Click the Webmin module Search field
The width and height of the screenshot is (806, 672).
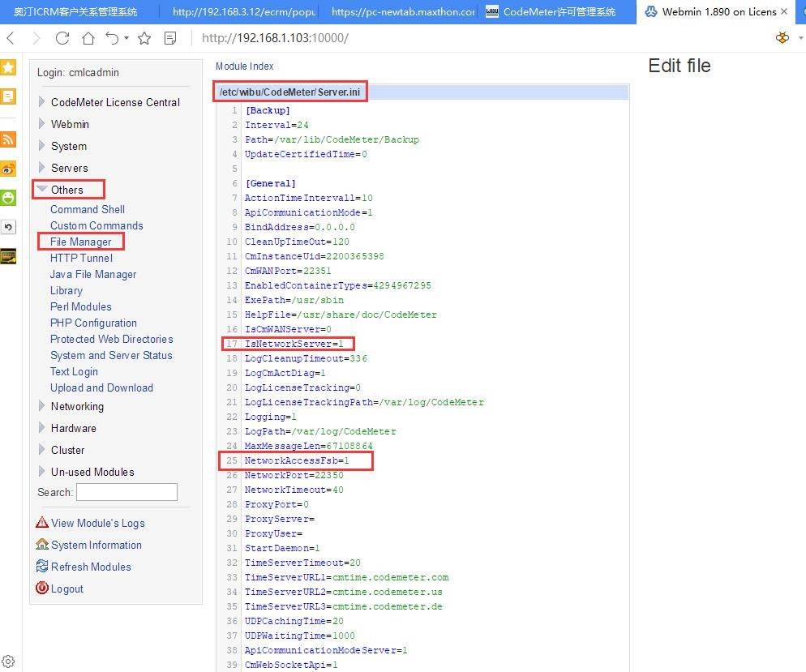(127, 492)
